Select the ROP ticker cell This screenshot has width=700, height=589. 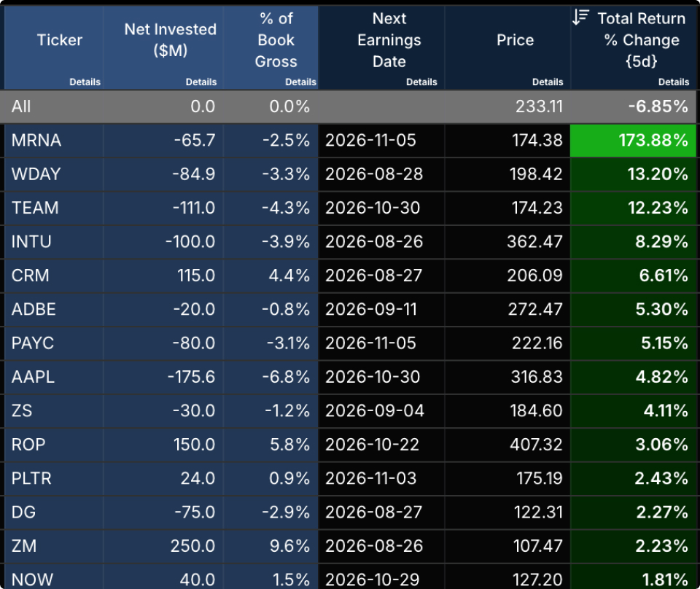click(x=54, y=445)
